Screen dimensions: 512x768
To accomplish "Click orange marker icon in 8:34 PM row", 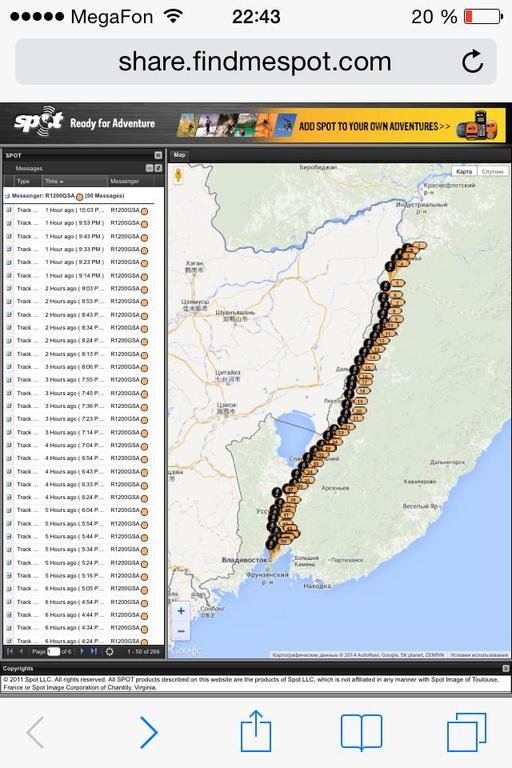I will (144, 329).
